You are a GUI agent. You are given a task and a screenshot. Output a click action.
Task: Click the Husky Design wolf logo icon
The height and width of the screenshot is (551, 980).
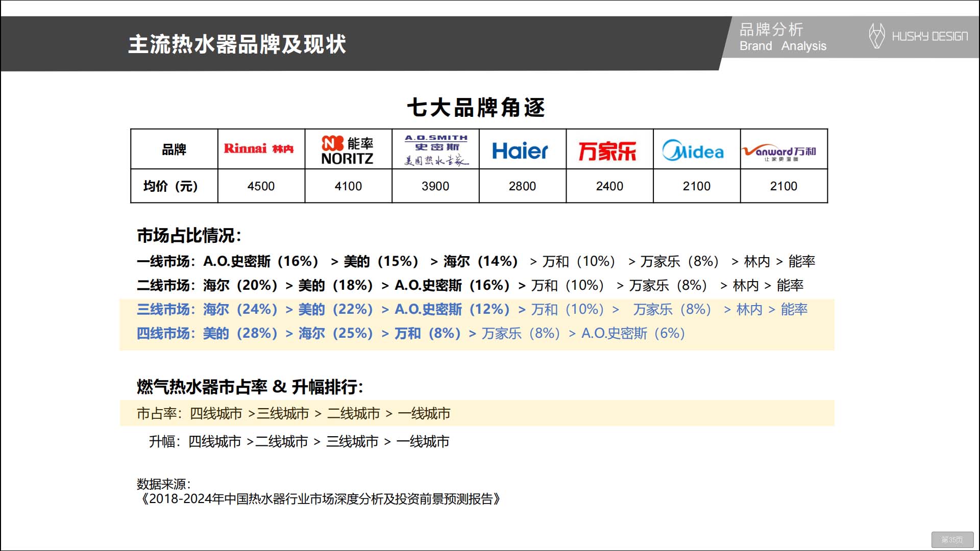tap(876, 36)
